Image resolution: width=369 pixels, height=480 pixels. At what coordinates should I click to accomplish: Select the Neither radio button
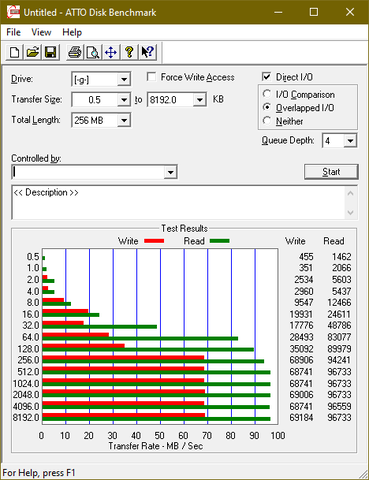pyautogui.click(x=267, y=121)
